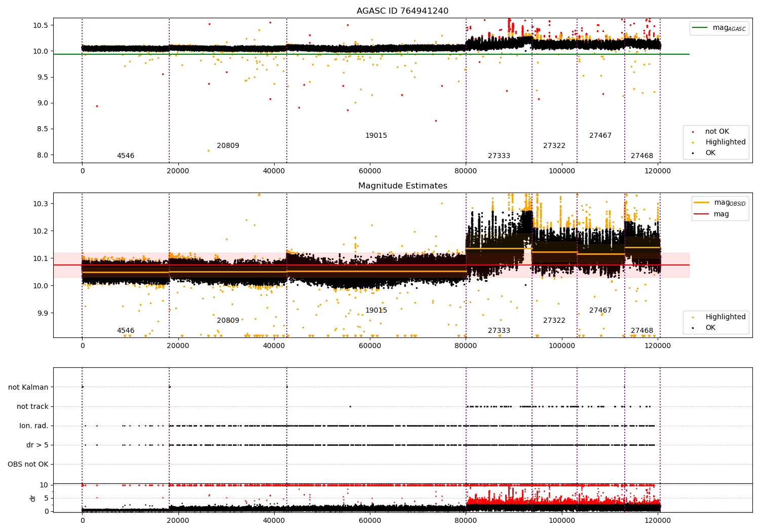Click obsid 19015 in Magnitude Estimates plot
Viewport: 760px width, 532px height.
(376, 311)
